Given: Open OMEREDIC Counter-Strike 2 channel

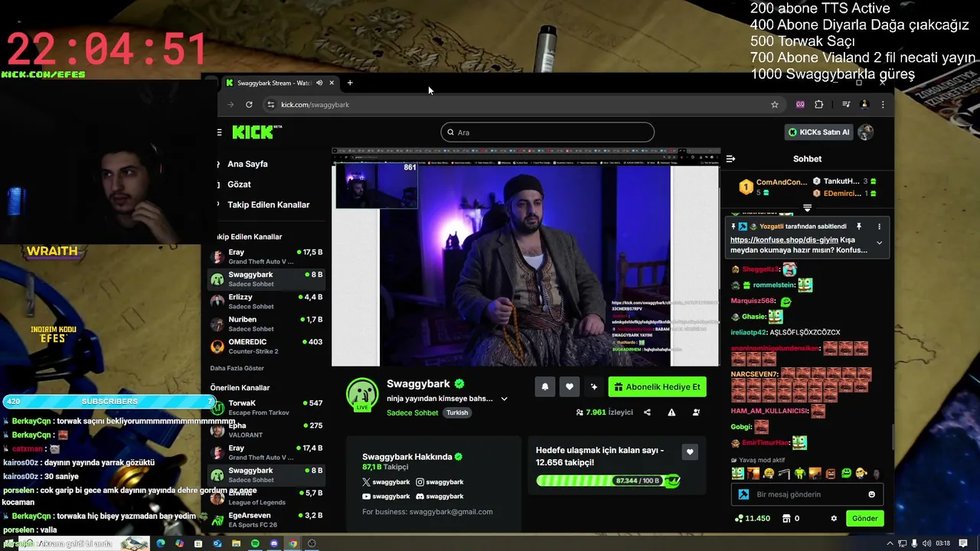Looking at the screenshot, I should [x=266, y=346].
